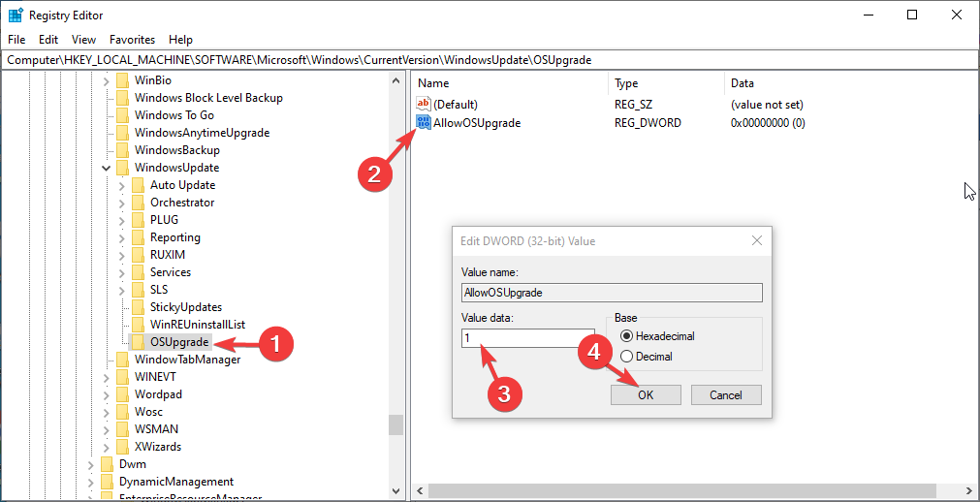
Task: Click Cancel in Edit DWORD dialog
Action: [726, 395]
